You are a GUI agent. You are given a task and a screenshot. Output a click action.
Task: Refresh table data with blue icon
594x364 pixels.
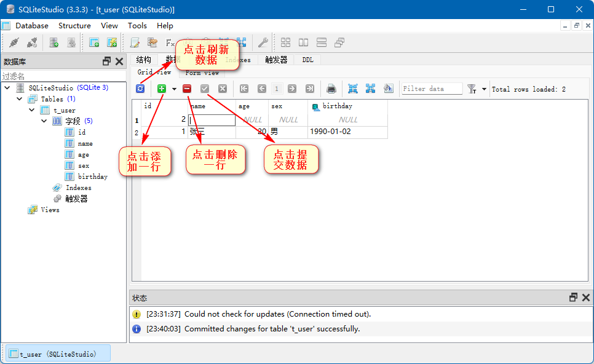(x=140, y=89)
